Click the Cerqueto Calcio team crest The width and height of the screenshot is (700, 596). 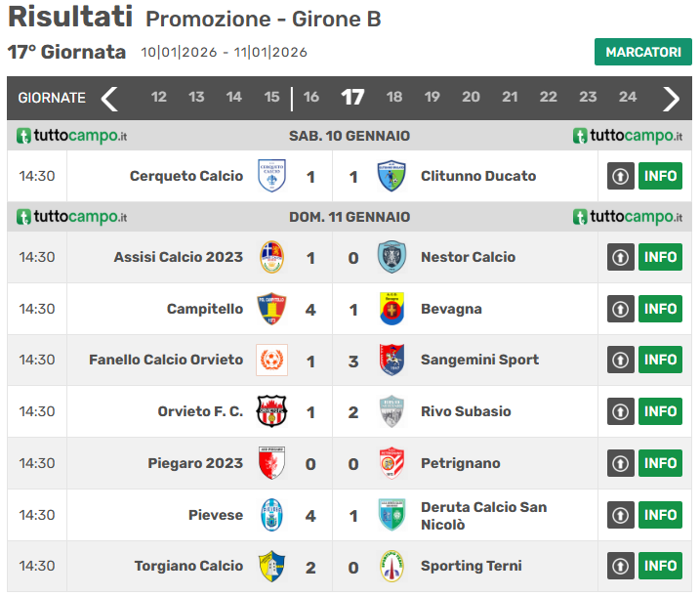tap(271, 176)
